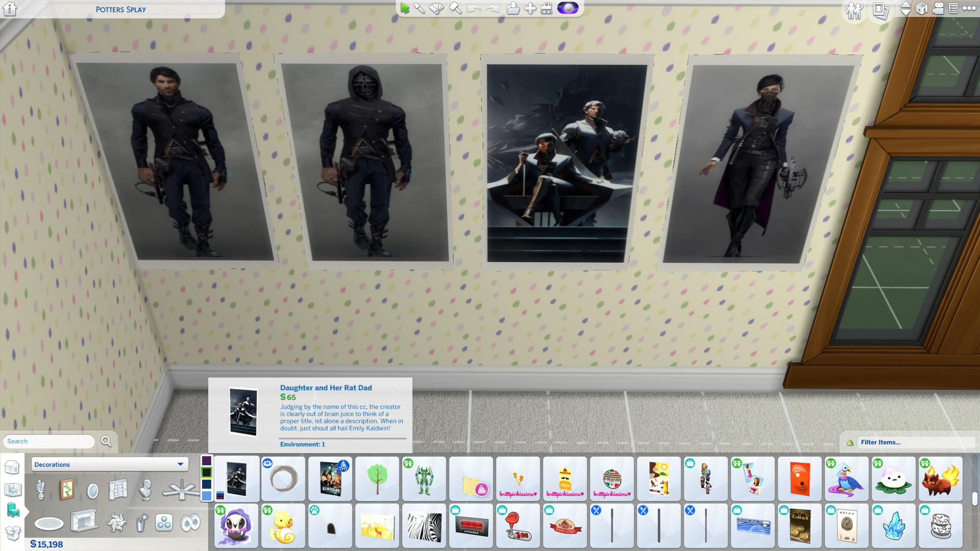Open the Decorations category dropdown
Image resolution: width=980 pixels, height=551 pixels.
(110, 464)
